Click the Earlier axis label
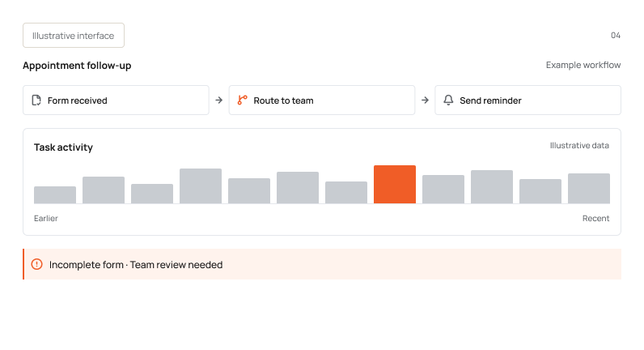 [x=46, y=219]
